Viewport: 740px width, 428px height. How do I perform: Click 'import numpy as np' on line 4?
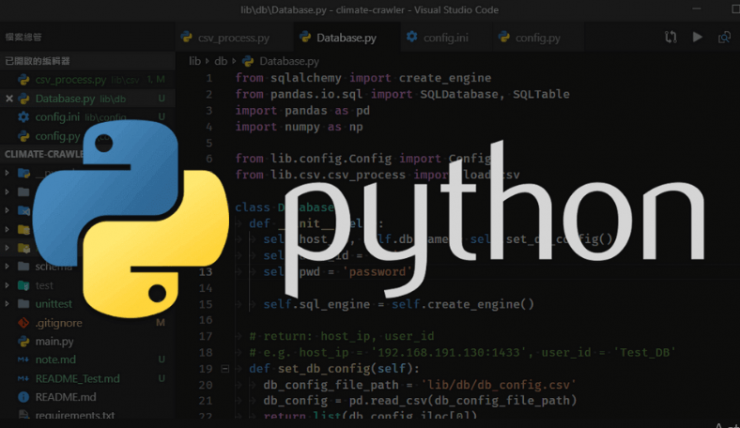click(299, 127)
